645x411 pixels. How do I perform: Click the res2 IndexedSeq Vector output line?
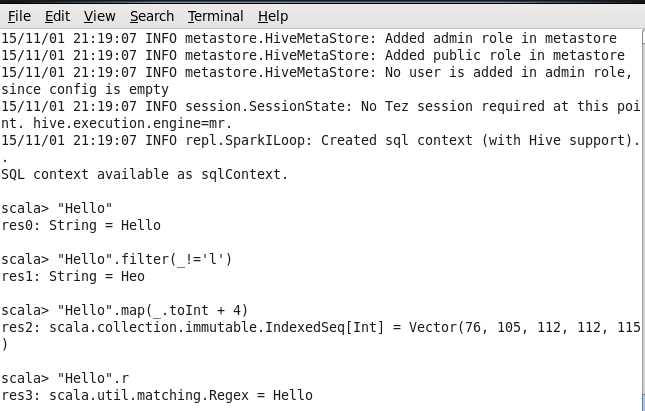(320, 327)
